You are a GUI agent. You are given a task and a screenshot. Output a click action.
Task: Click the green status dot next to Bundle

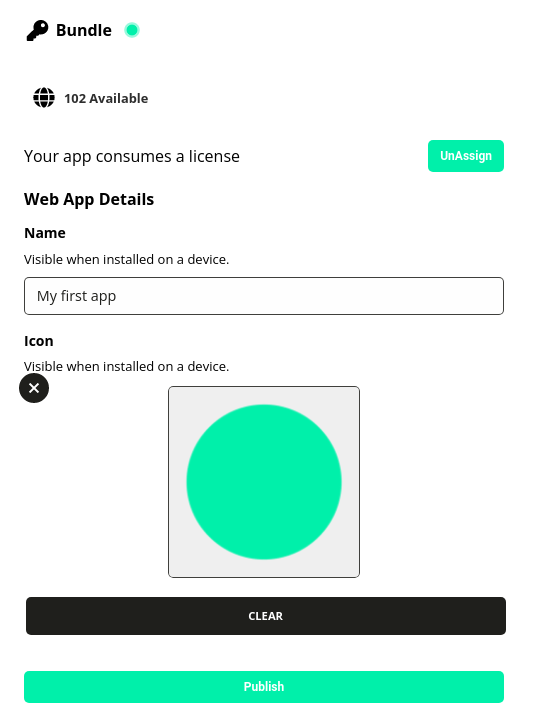click(x=132, y=30)
